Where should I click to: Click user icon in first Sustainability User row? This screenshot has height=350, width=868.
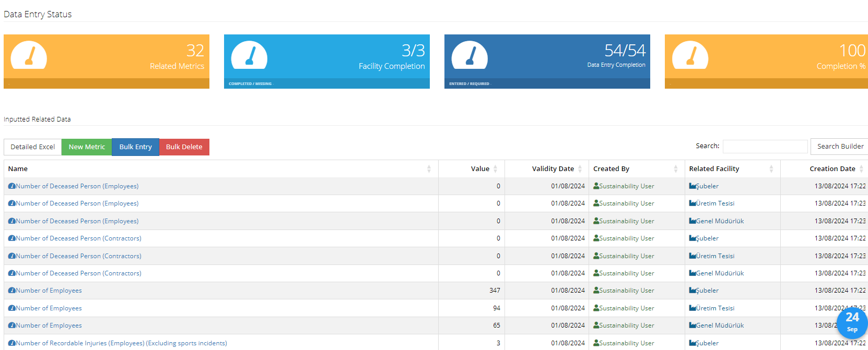pos(596,186)
